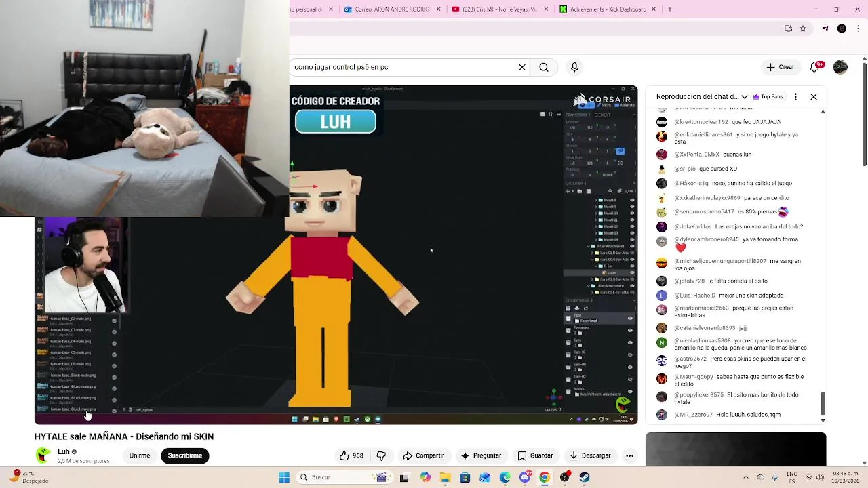This screenshot has height=488, width=868.
Task: Toggle the Human-base_05-male.png texture checkmark
Action: click(x=114, y=354)
